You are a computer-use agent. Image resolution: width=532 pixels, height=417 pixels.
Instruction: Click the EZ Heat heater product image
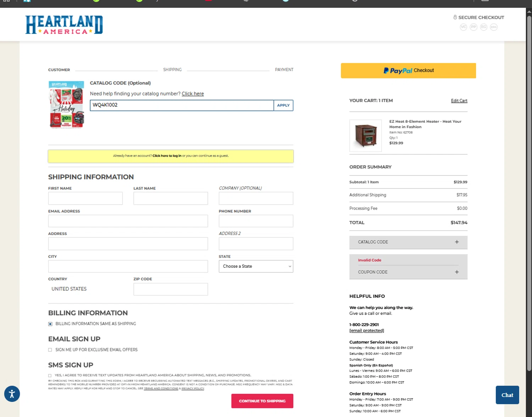tap(366, 135)
